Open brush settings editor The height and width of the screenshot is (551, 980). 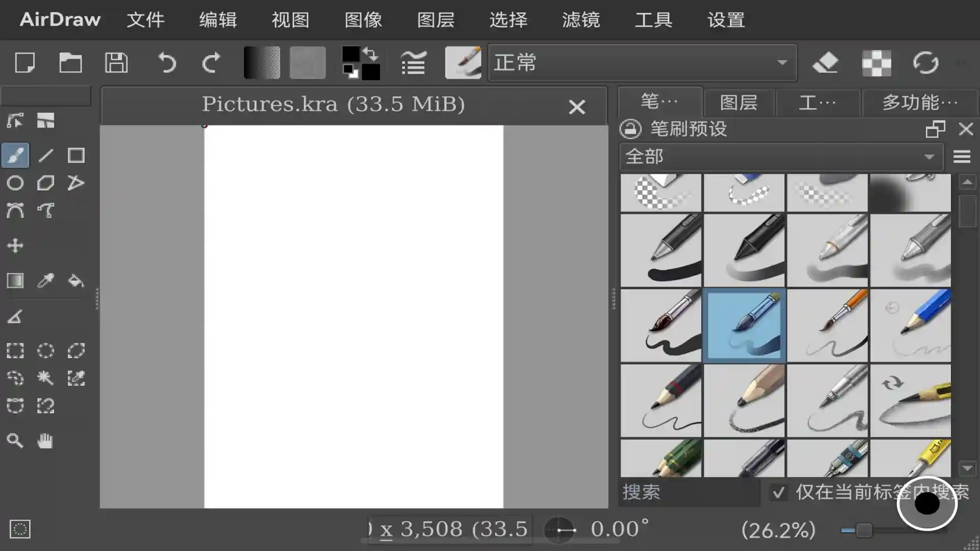[x=413, y=63]
